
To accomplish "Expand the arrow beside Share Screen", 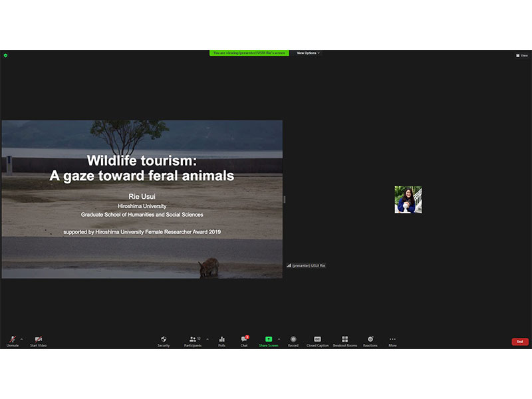I will [x=279, y=338].
